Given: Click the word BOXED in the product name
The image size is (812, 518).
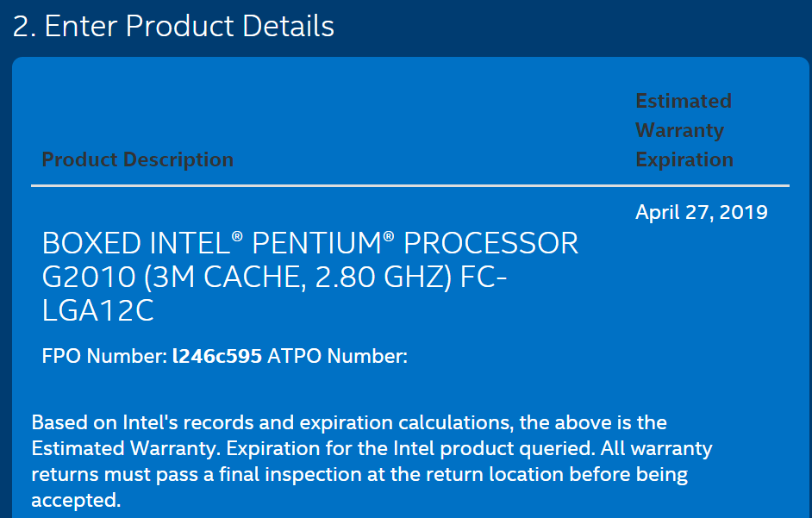Looking at the screenshot, I should click(82, 244).
